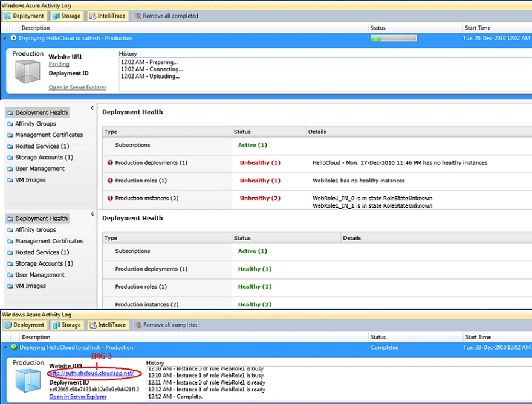This screenshot has width=532, height=404.
Task: Click Remove all completed in top Activity Log
Action: coord(167,16)
